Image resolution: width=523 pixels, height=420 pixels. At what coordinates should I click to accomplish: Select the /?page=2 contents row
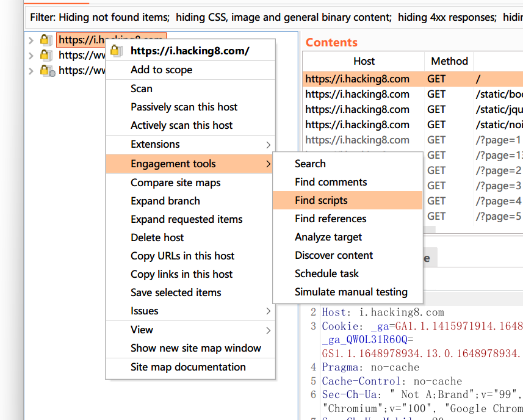pyautogui.click(x=473, y=171)
